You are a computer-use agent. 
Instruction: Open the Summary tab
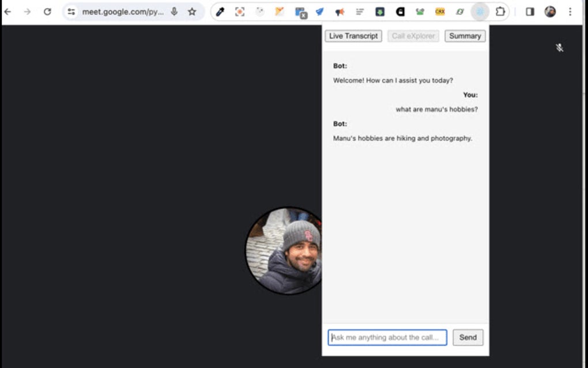point(465,36)
